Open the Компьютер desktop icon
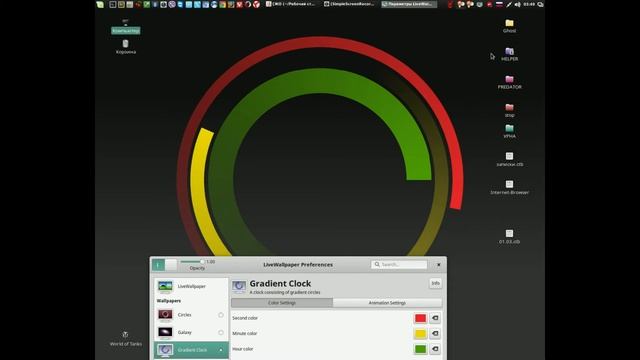This screenshot has height=360, width=640. click(126, 27)
